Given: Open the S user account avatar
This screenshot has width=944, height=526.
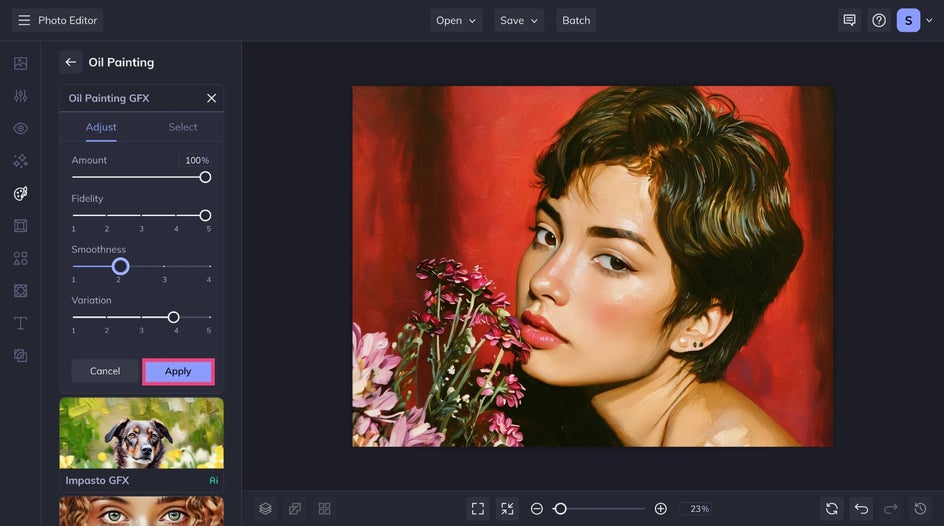Looking at the screenshot, I should 908,20.
